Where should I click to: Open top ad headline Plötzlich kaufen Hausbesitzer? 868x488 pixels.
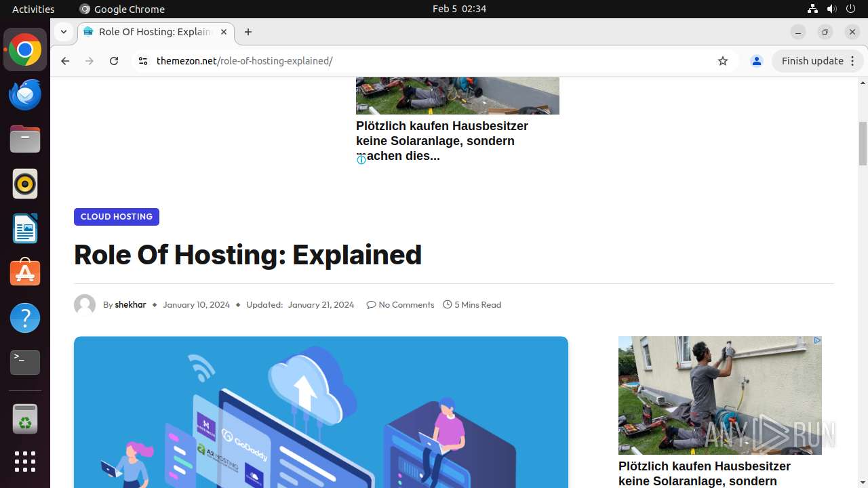pyautogui.click(x=442, y=141)
